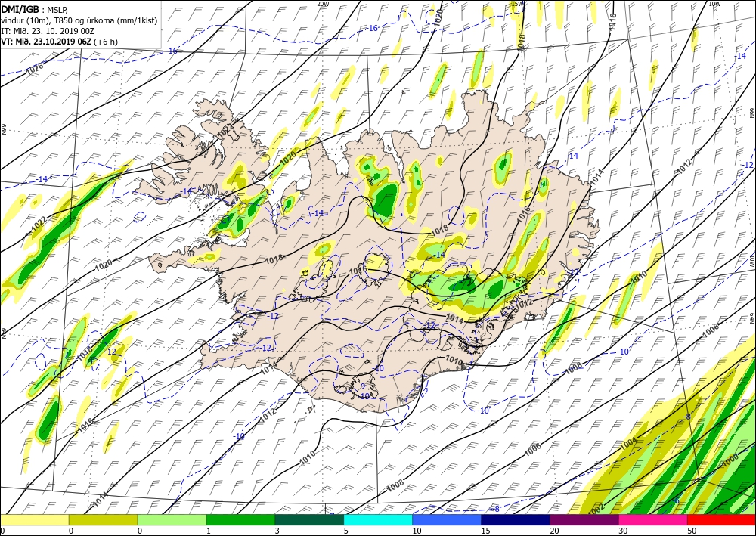This screenshot has width=756, height=536.
Task: Click the '-6' isotherm label
Action: pos(677,501)
